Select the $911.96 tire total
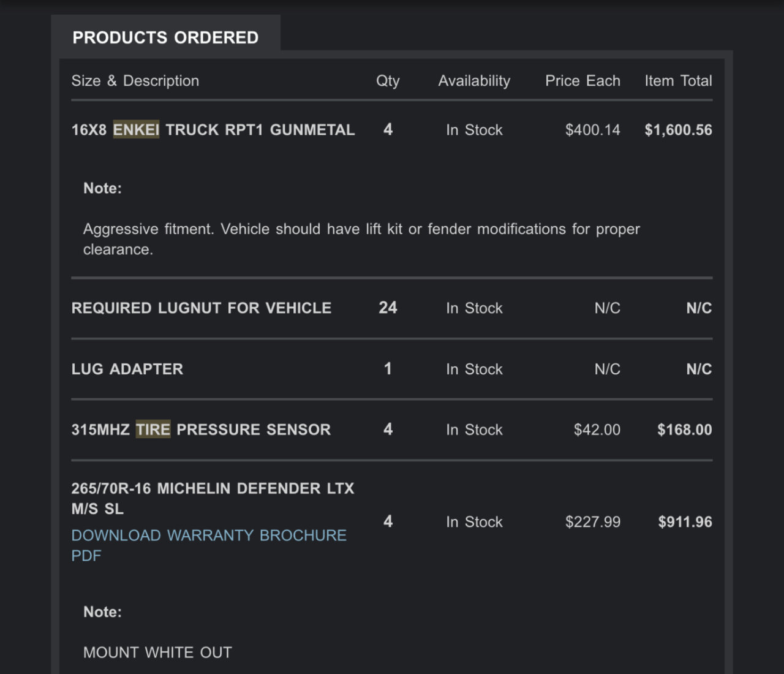The image size is (784, 674). coord(685,522)
